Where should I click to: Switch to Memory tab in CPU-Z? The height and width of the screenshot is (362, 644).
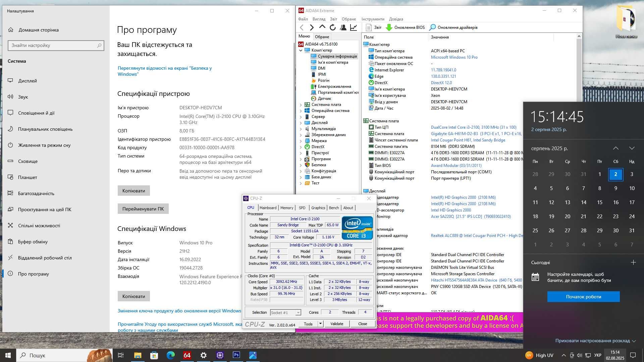point(287,208)
